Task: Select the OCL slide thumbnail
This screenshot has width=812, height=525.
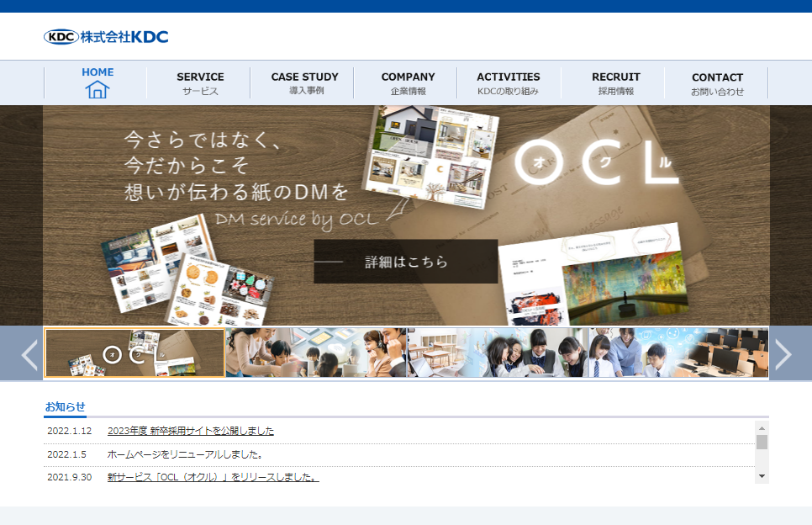Action: point(134,353)
